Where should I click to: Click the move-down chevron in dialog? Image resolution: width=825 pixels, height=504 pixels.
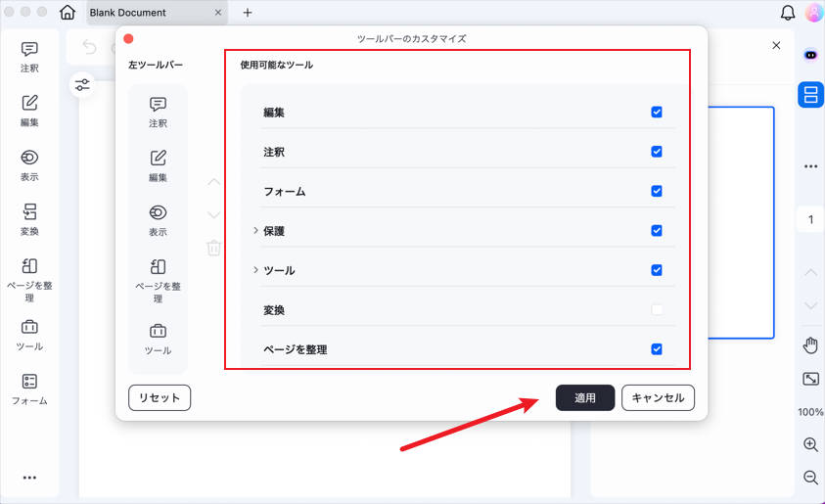tap(214, 215)
